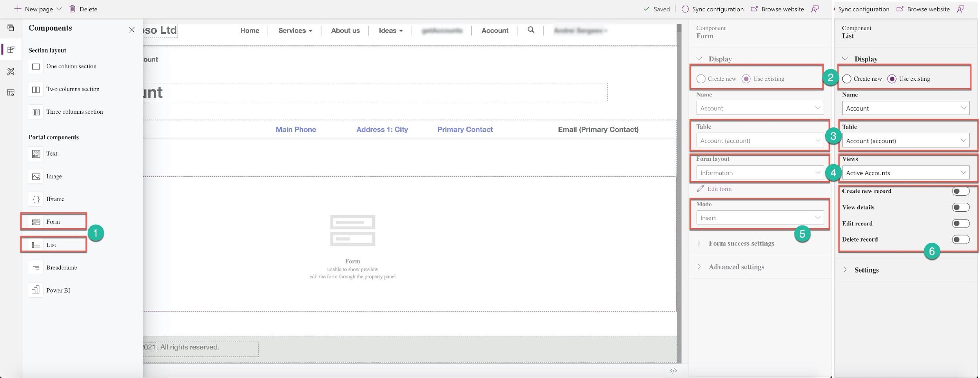Close the Components panel
980x378 pixels.
point(132,30)
